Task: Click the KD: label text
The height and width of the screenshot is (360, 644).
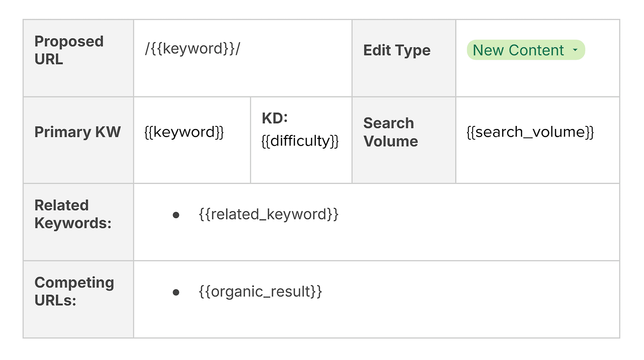Action: pos(275,118)
